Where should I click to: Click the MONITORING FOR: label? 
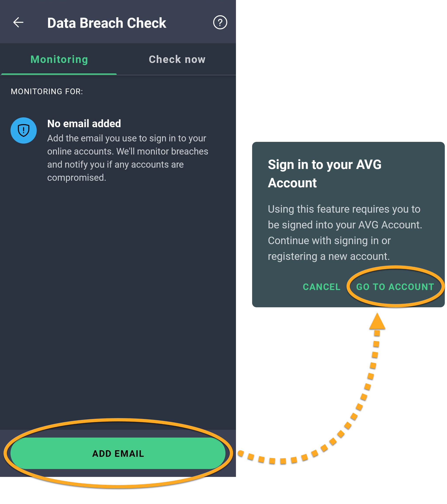[47, 92]
